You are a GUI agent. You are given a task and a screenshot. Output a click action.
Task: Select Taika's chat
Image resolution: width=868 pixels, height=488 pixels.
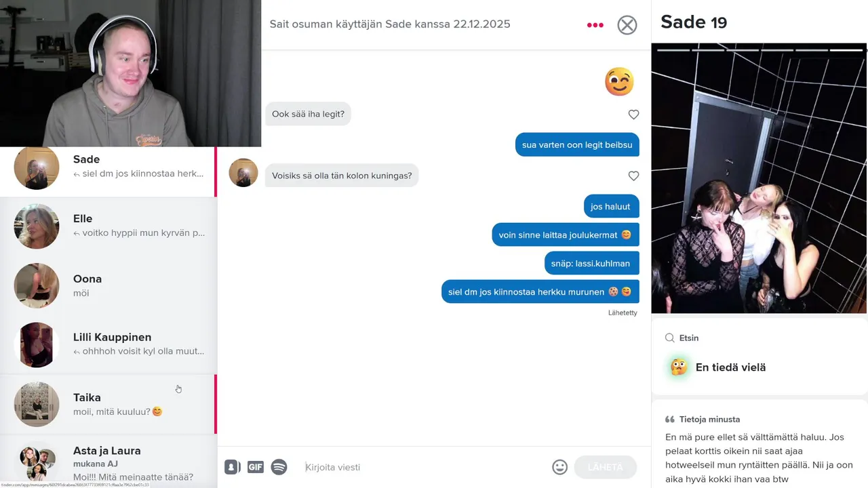coord(108,404)
